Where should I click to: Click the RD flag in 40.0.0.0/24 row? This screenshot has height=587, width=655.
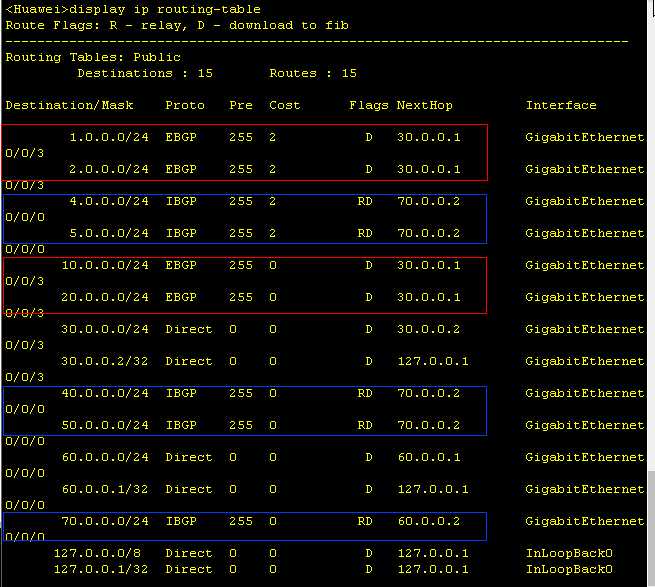[365, 393]
